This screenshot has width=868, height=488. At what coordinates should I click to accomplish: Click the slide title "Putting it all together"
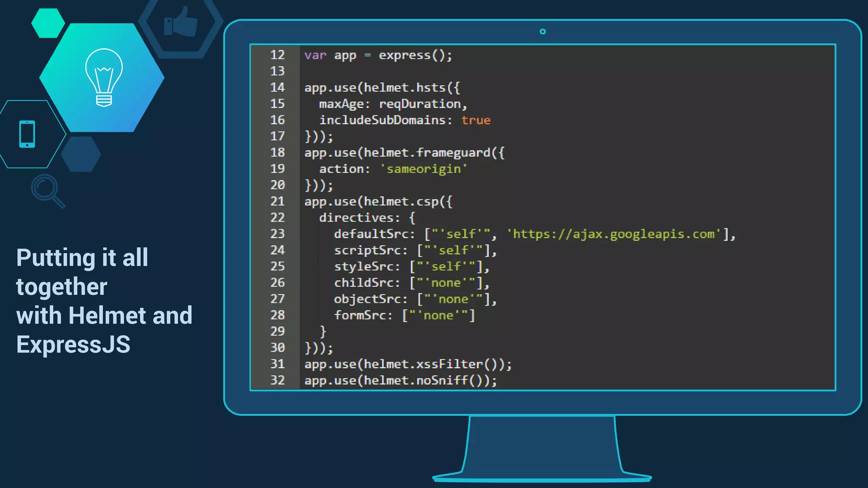pos(82,272)
